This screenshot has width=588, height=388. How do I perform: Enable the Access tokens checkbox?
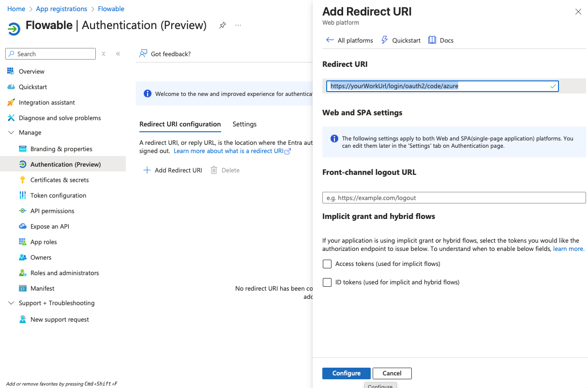(327, 264)
